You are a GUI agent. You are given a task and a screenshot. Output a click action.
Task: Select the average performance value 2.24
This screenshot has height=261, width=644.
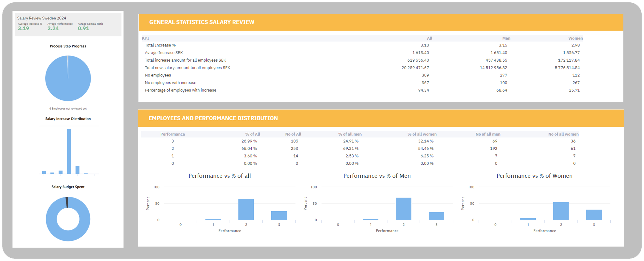pyautogui.click(x=53, y=29)
